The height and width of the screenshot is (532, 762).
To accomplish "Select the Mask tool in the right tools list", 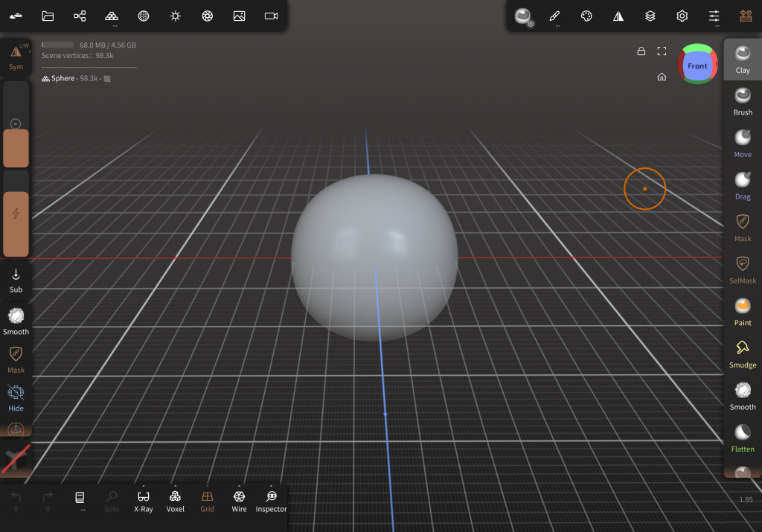I will (x=743, y=228).
